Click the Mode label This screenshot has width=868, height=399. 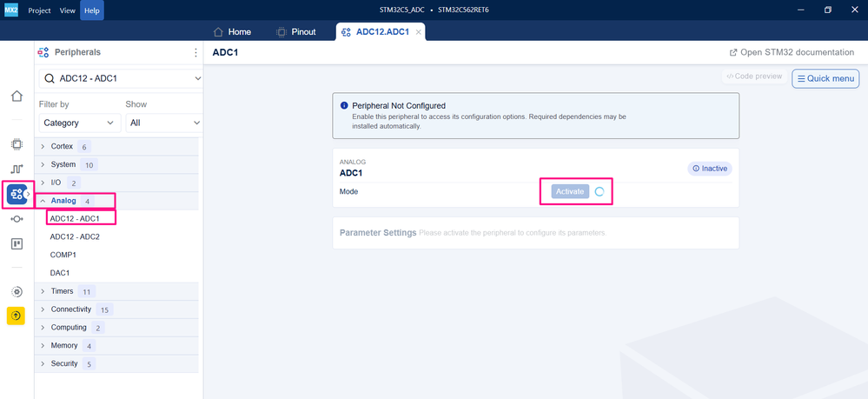tap(348, 191)
